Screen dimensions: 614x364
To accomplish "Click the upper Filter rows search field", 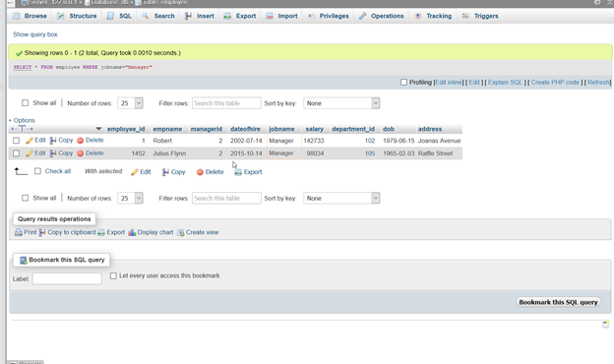I will (226, 103).
